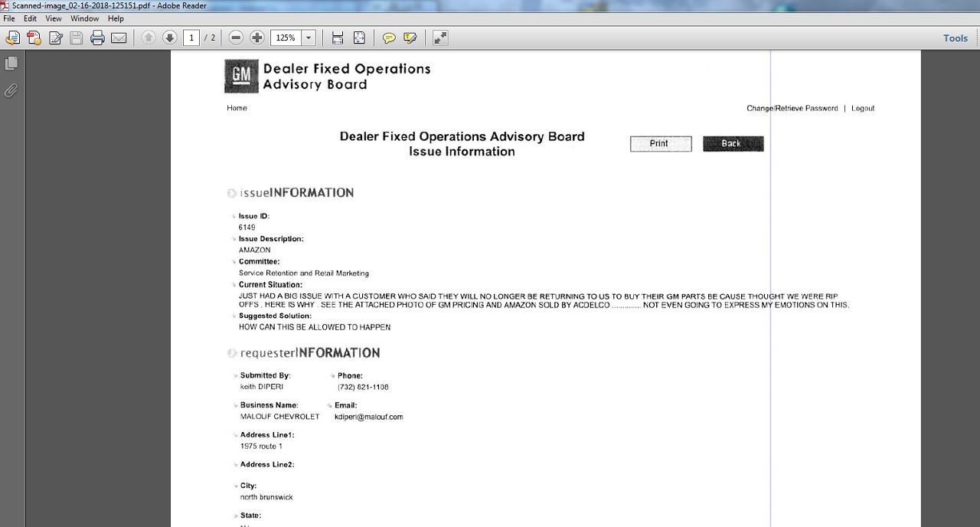Open the File menu
This screenshot has width=980, height=527.
9,18
